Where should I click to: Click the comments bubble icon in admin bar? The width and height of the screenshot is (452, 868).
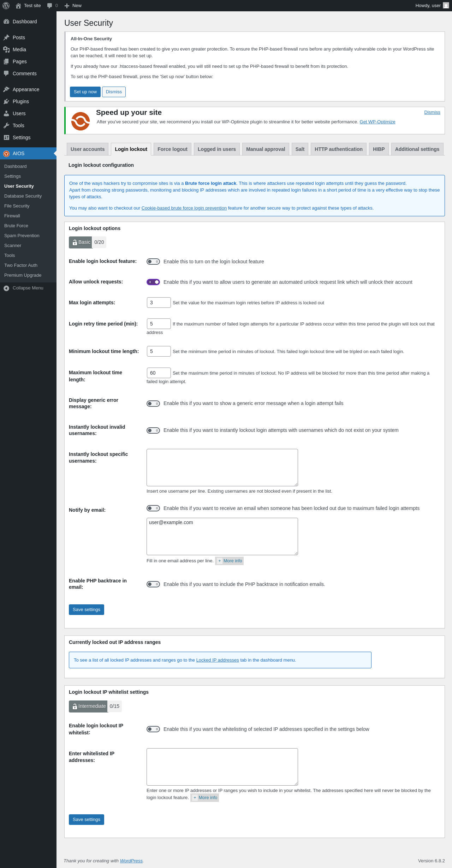tap(49, 6)
